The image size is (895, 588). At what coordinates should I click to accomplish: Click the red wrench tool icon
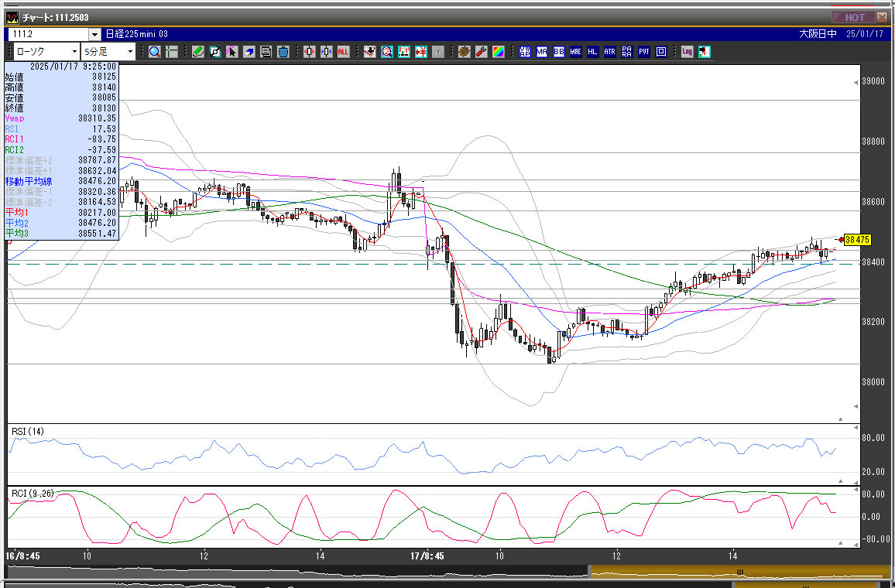click(x=481, y=52)
